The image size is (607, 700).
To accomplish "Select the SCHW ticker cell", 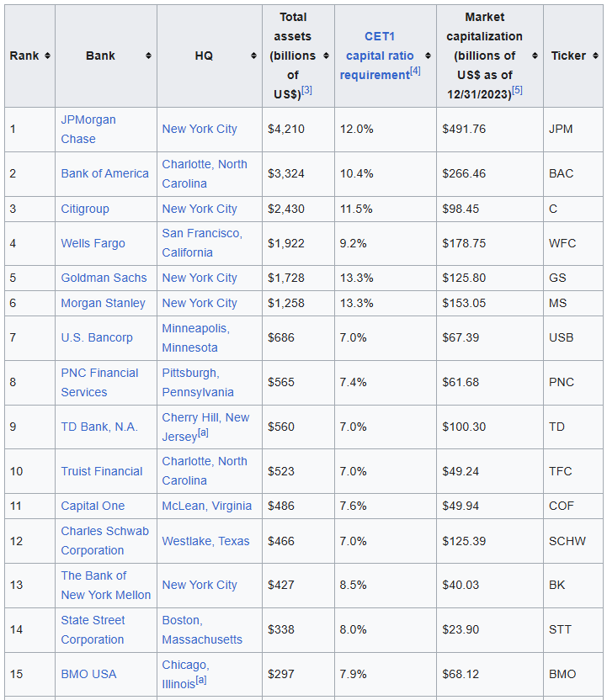I will tap(573, 541).
